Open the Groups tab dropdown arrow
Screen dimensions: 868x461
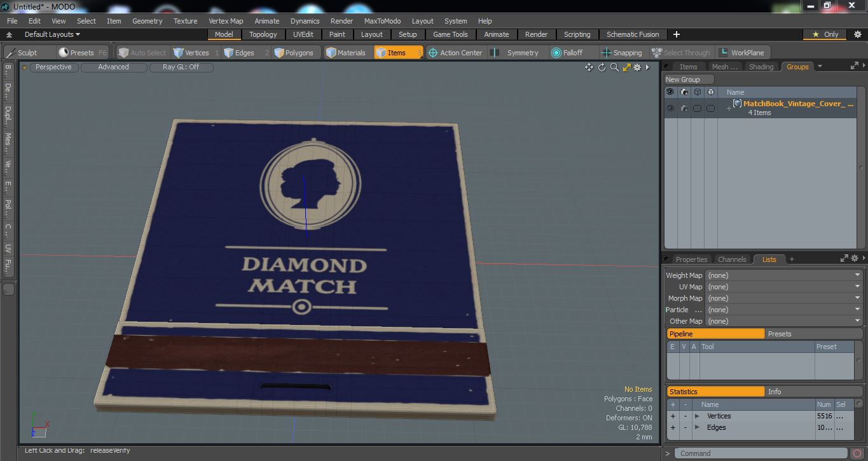pos(820,66)
